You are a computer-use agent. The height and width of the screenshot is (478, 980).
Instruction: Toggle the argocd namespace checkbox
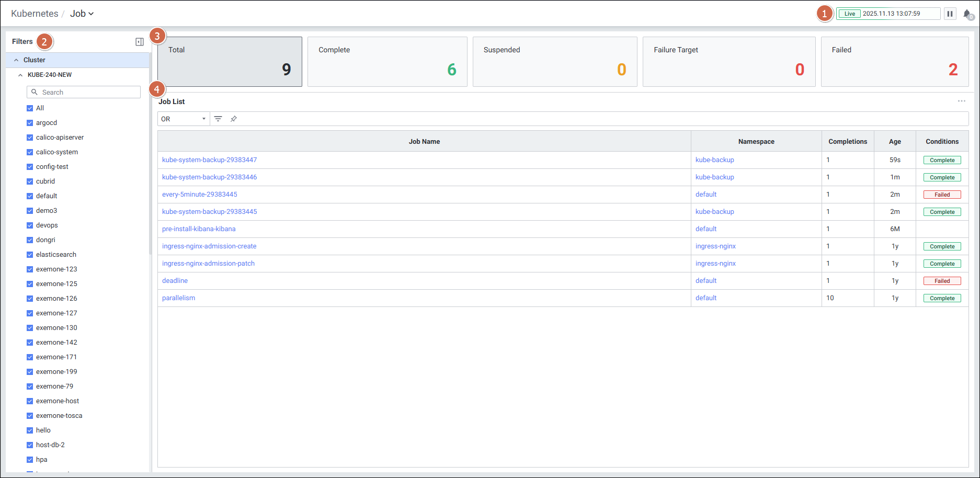coord(30,123)
